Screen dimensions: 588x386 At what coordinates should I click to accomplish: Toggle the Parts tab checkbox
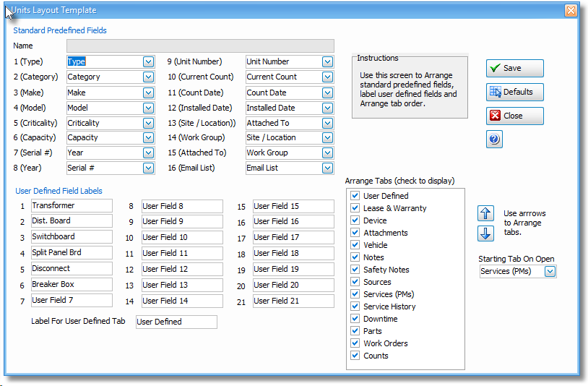pos(355,331)
